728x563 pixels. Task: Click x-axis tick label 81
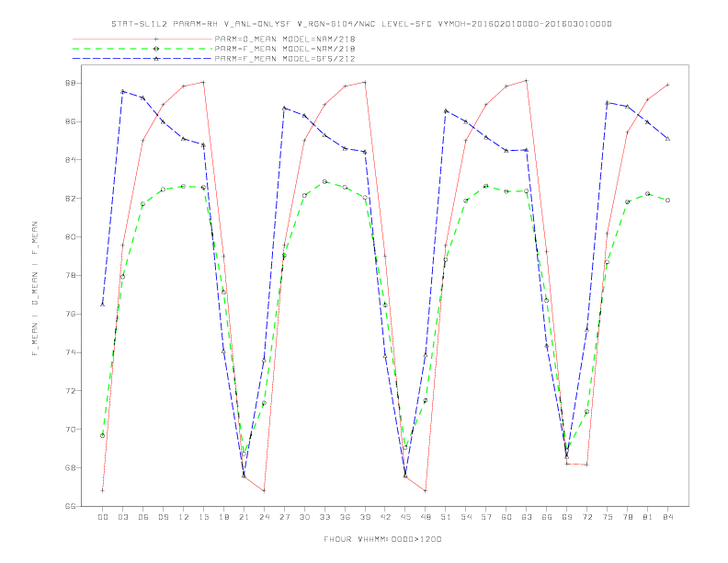point(648,517)
